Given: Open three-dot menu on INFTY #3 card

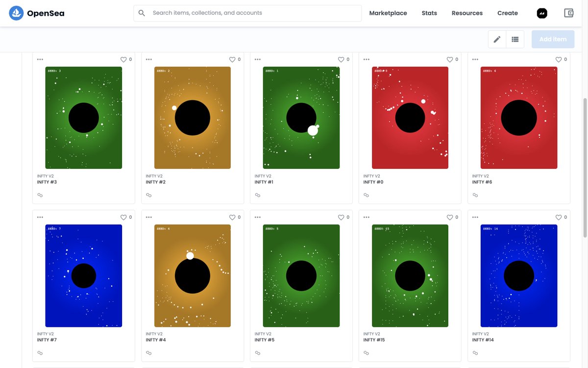Looking at the screenshot, I should pyautogui.click(x=40, y=59).
